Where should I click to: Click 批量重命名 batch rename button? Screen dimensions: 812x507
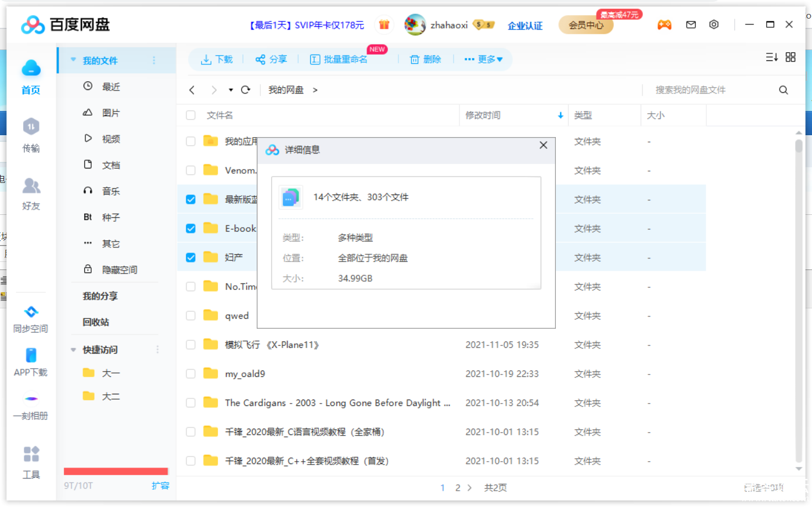click(339, 59)
